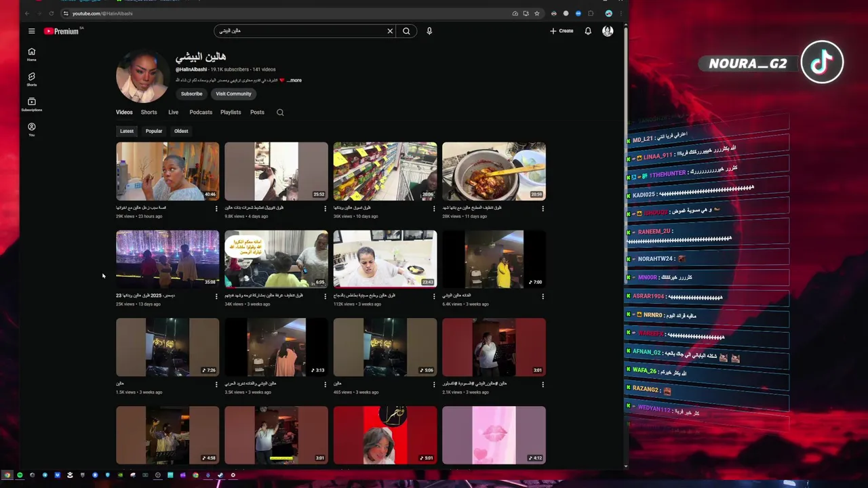Switch to the Live tab
868x488 pixels.
point(173,113)
